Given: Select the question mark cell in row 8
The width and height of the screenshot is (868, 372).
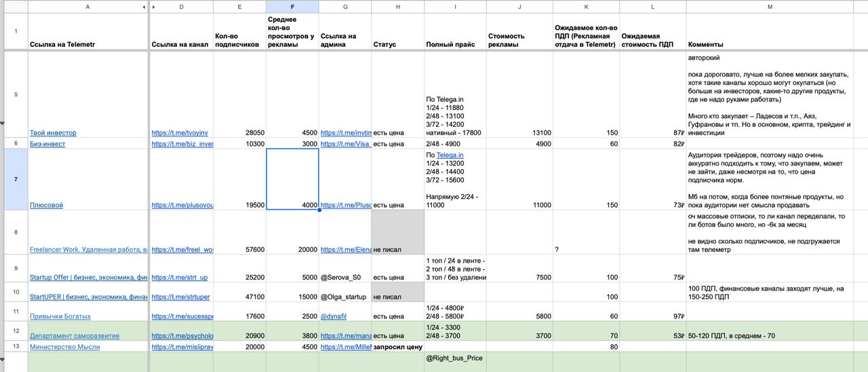Looking at the screenshot, I should (586, 232).
